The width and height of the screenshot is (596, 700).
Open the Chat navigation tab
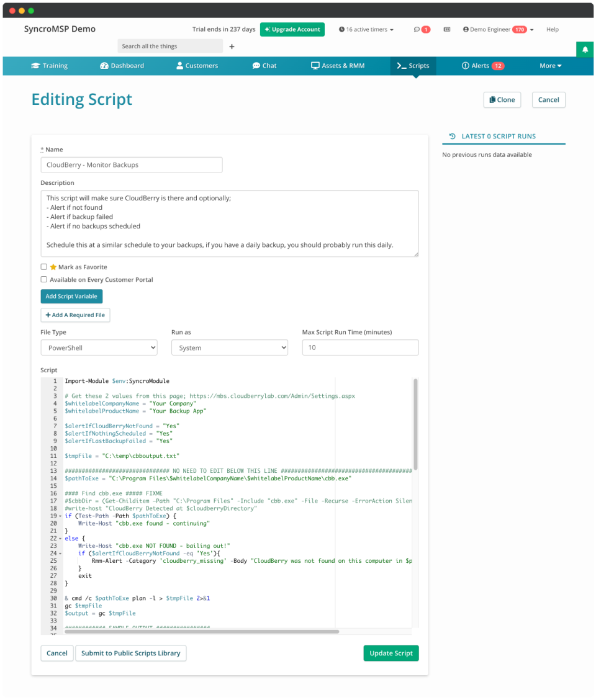pyautogui.click(x=264, y=66)
